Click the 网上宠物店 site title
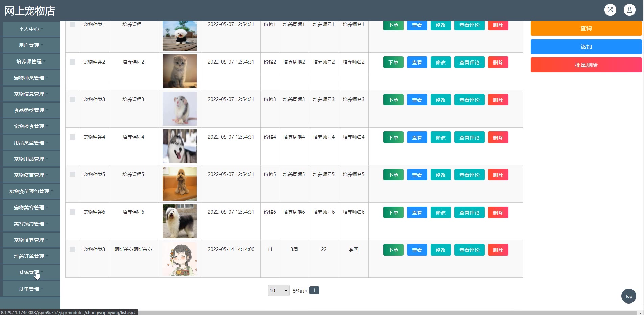 click(x=30, y=11)
